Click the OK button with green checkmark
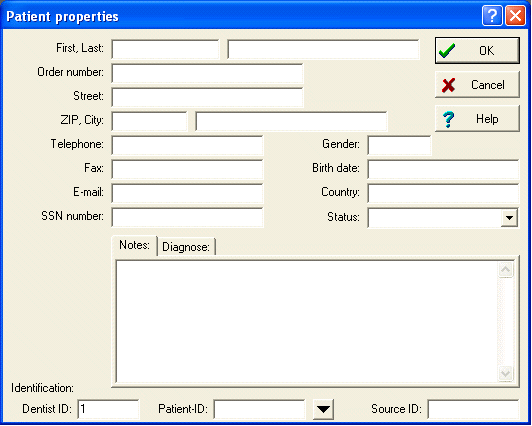Image resolution: width=532 pixels, height=426 pixels. point(477,51)
